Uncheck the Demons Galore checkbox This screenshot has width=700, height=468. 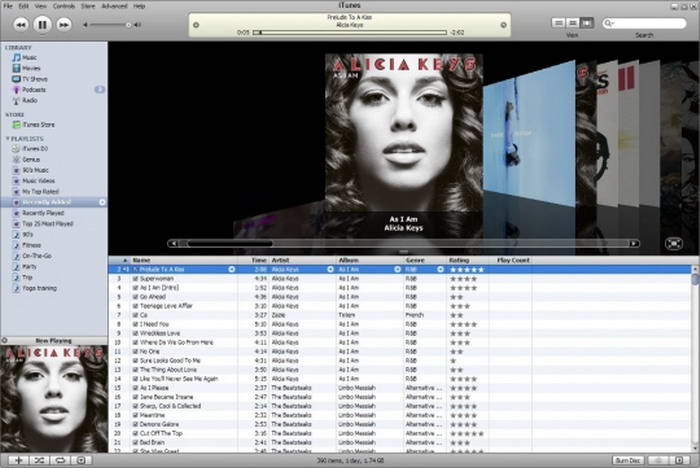(135, 424)
